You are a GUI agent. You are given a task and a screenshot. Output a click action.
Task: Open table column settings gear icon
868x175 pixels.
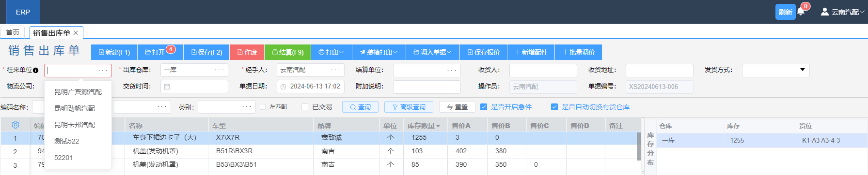point(16,125)
